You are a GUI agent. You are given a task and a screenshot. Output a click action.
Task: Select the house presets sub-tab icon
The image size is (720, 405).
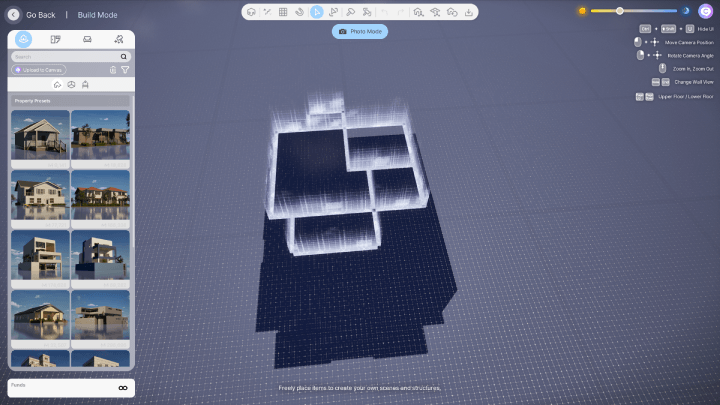pos(57,84)
